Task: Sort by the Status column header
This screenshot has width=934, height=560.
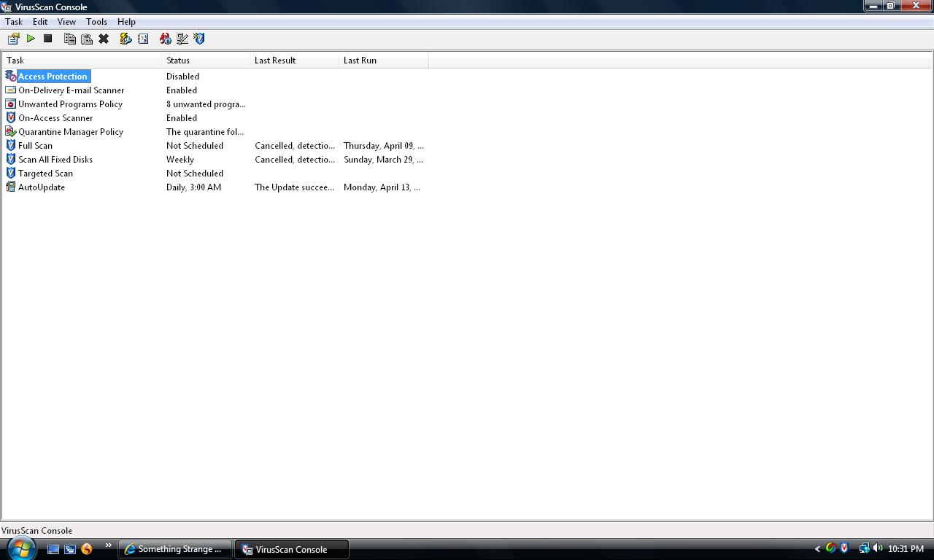Action: (x=206, y=61)
